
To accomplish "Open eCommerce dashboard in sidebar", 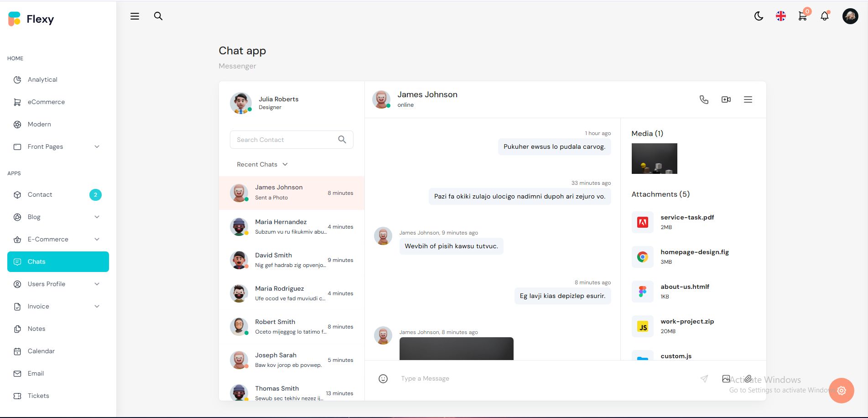I will [58, 102].
